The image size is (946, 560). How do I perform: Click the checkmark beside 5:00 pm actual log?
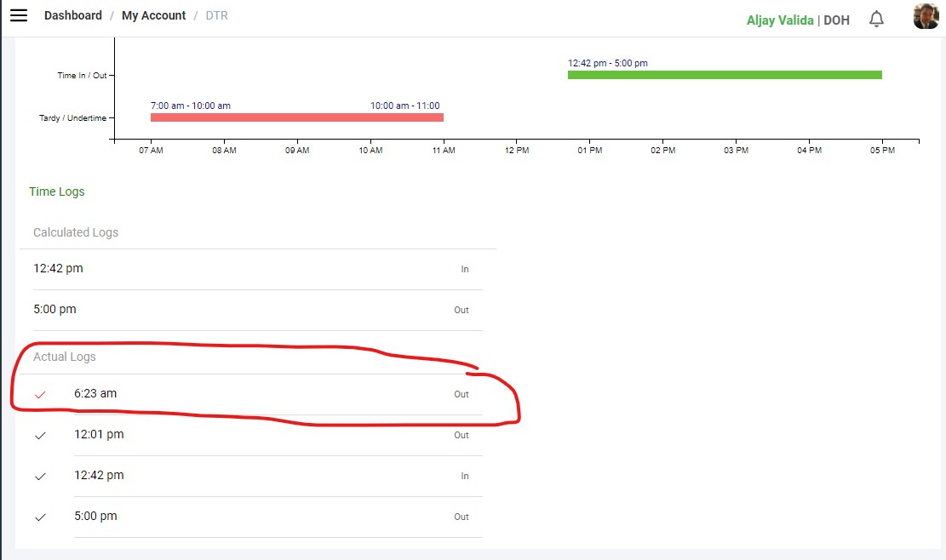40,517
